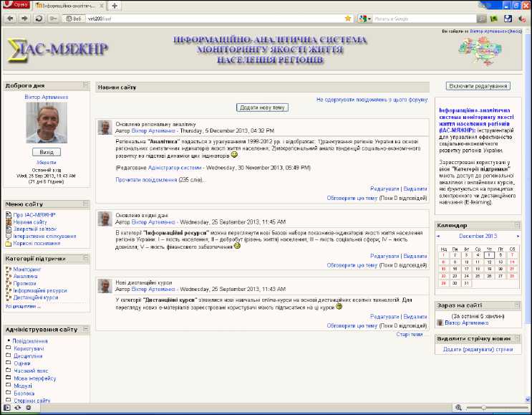This screenshot has height=415, width=532.
Task: Open a new browser tab with plus
Action: 115,5
